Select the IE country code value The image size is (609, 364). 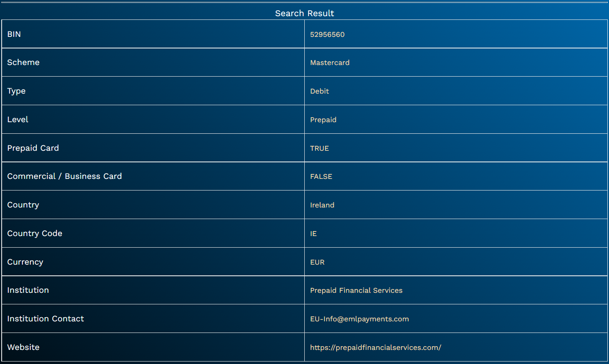point(313,234)
